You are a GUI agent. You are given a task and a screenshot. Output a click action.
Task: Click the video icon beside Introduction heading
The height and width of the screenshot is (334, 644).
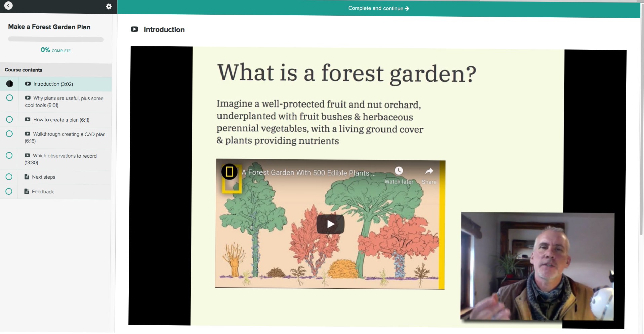(134, 29)
